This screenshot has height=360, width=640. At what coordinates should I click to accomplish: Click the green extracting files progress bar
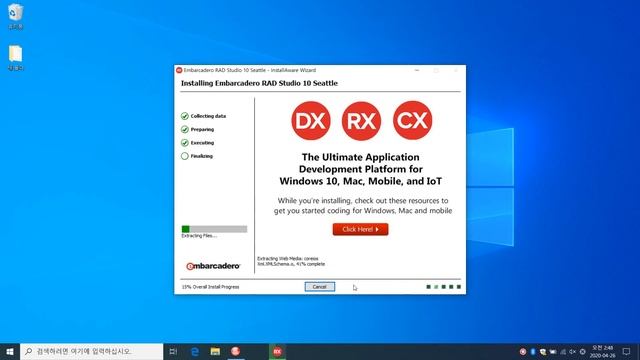click(x=214, y=229)
